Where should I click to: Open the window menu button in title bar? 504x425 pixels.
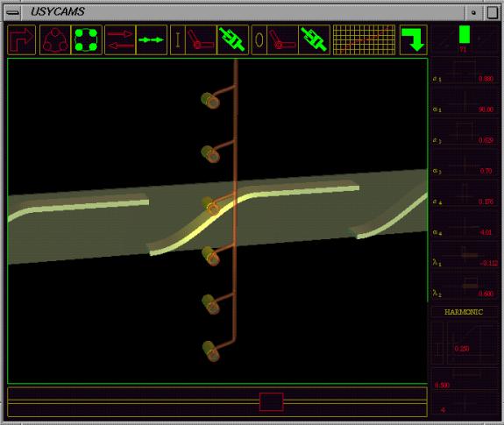coord(13,12)
